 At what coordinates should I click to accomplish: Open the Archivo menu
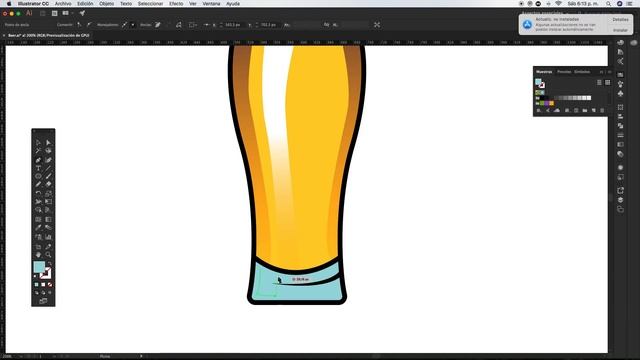click(x=63, y=3)
